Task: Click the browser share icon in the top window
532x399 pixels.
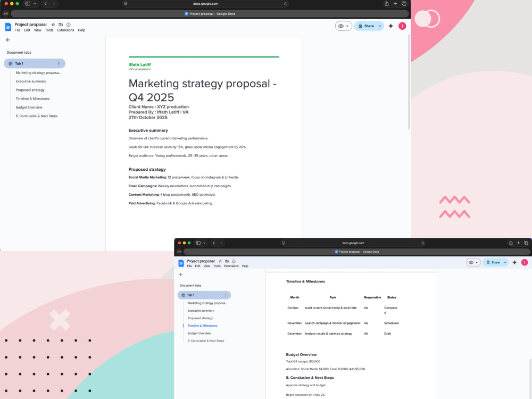Action: pyautogui.click(x=386, y=4)
